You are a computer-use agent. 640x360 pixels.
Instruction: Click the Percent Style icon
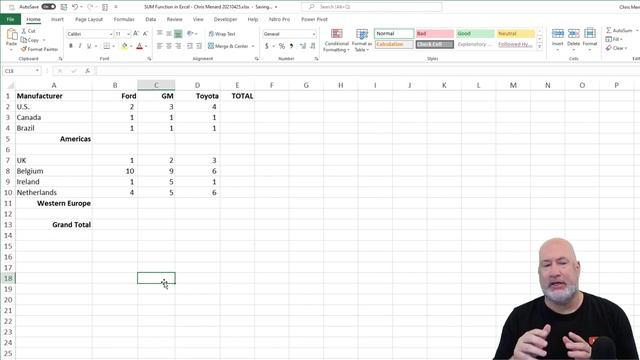tap(282, 46)
